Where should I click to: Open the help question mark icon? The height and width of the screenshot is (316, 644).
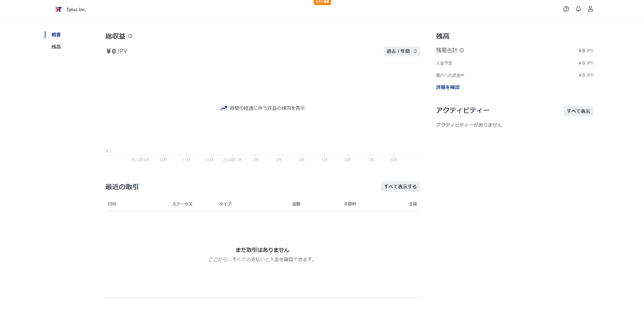566,9
